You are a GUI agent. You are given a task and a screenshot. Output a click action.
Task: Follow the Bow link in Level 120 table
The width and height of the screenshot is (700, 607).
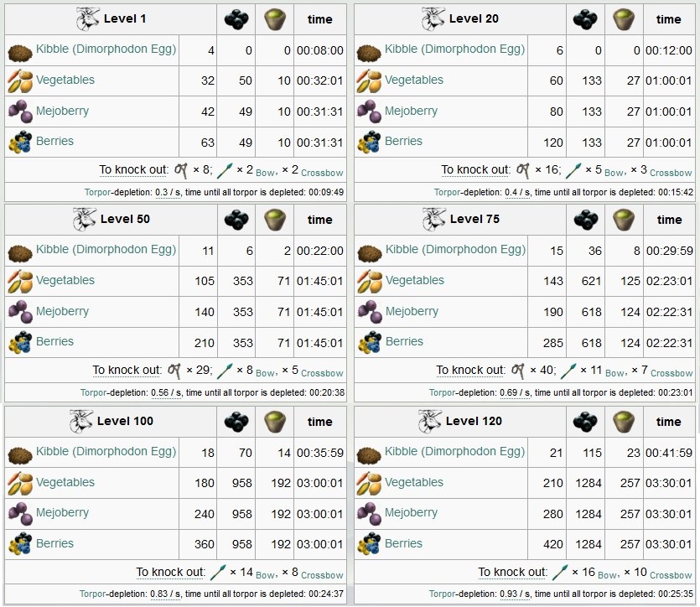[608, 575]
